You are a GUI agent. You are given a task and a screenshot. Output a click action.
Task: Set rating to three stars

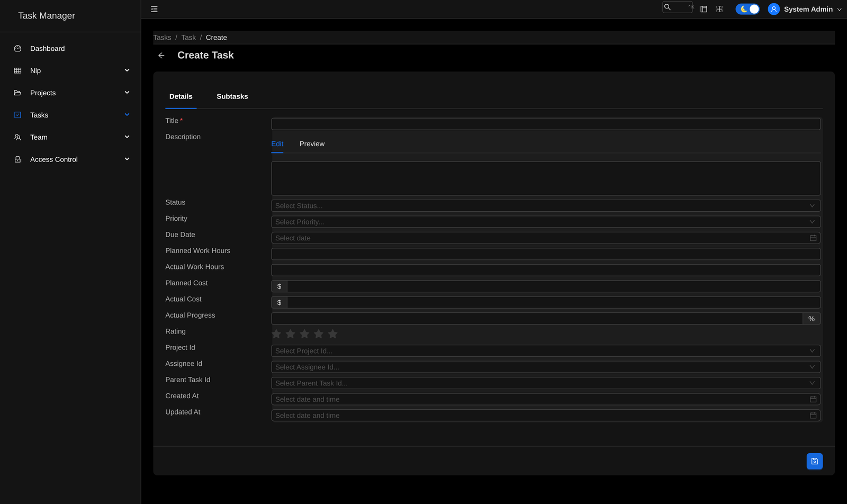point(304,334)
